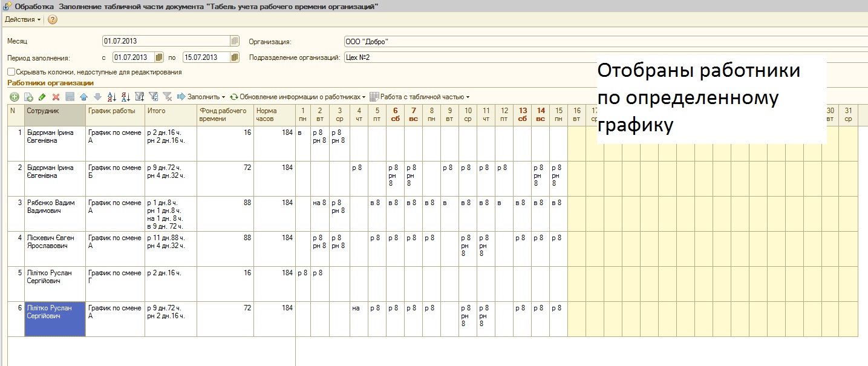The height and width of the screenshot is (366, 868).
Task: Click the day 13 сб column header
Action: click(523, 115)
